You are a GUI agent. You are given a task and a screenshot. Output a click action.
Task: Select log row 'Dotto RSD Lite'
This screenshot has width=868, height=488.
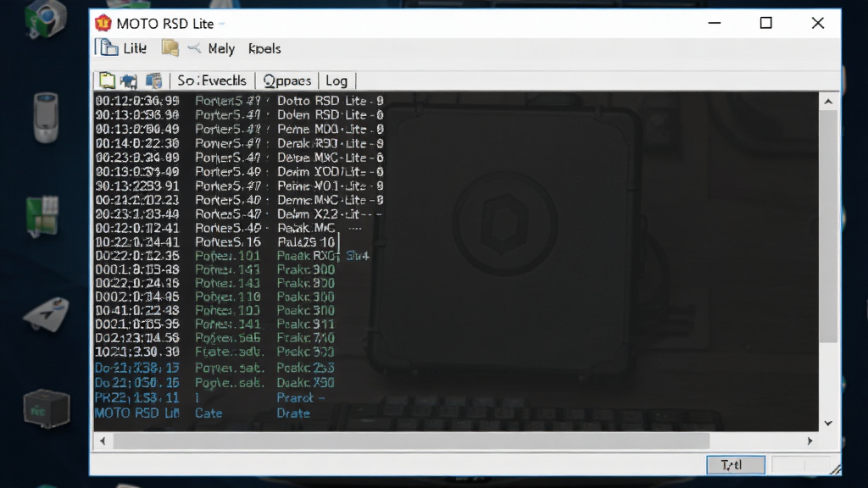pyautogui.click(x=239, y=101)
